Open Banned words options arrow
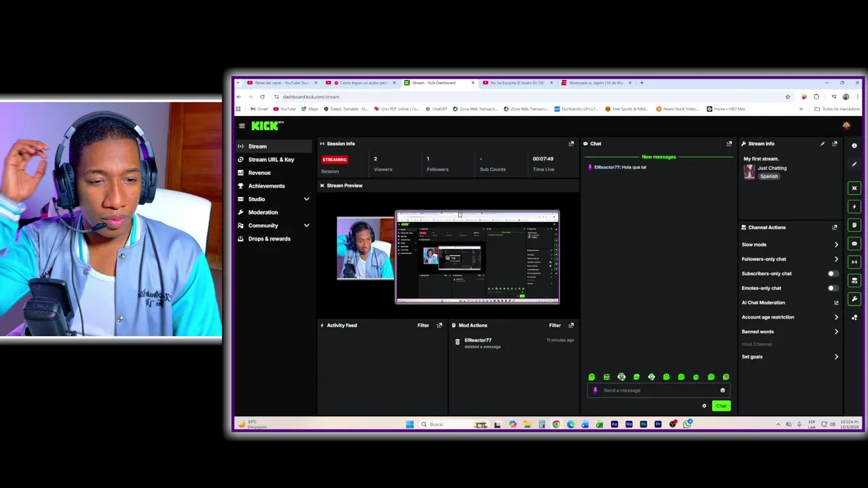Viewport: 868px width, 488px height. pyautogui.click(x=836, y=332)
